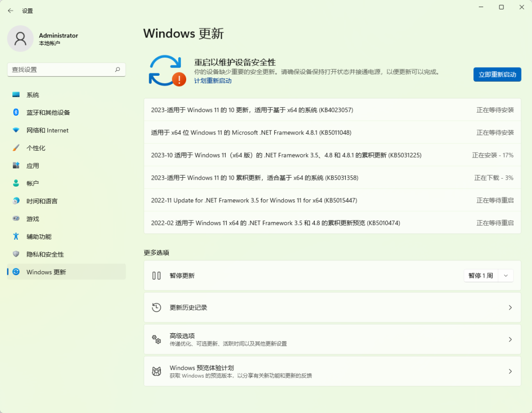This screenshot has height=413, width=532.
Task: Click the 暂停 1 周 button
Action: tap(481, 276)
